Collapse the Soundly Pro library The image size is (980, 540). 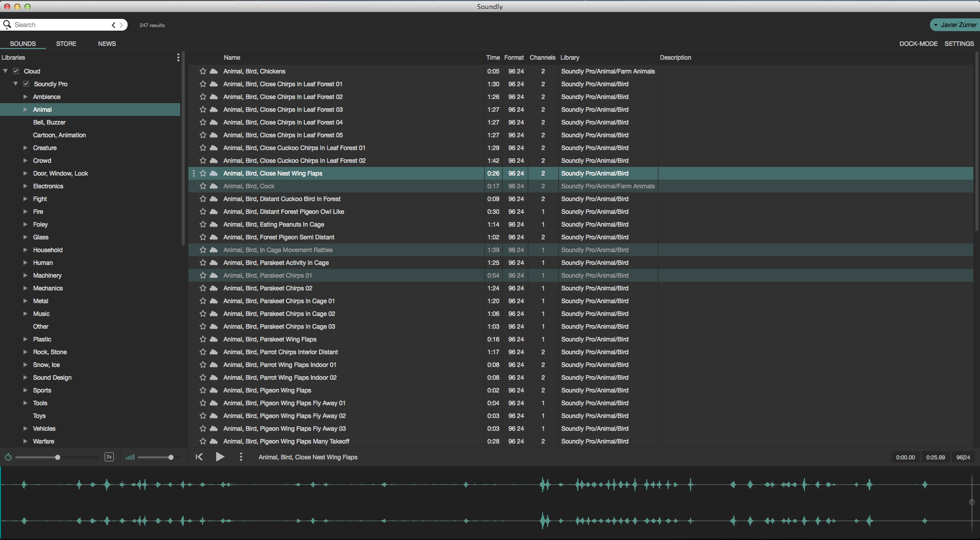tap(16, 84)
